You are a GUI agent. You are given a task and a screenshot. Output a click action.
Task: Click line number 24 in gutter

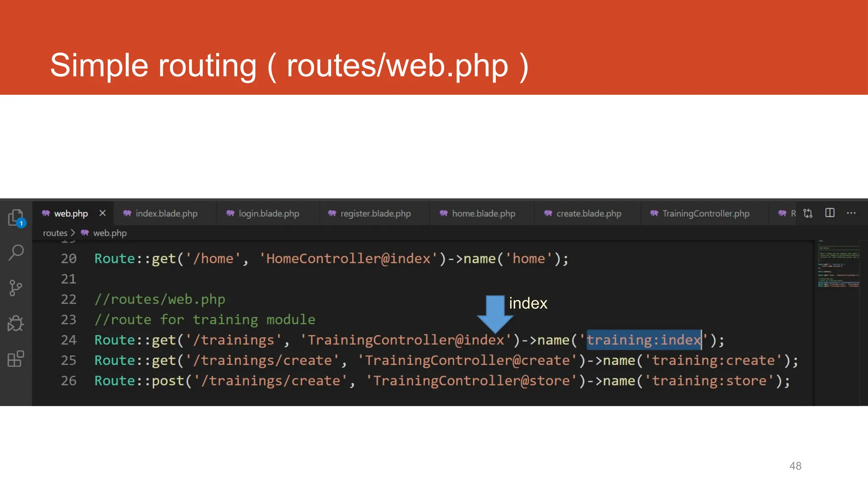coord(69,340)
